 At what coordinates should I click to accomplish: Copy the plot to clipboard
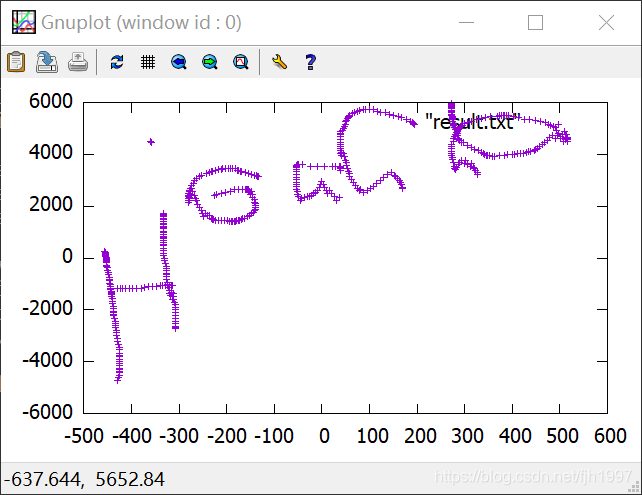pos(16,62)
